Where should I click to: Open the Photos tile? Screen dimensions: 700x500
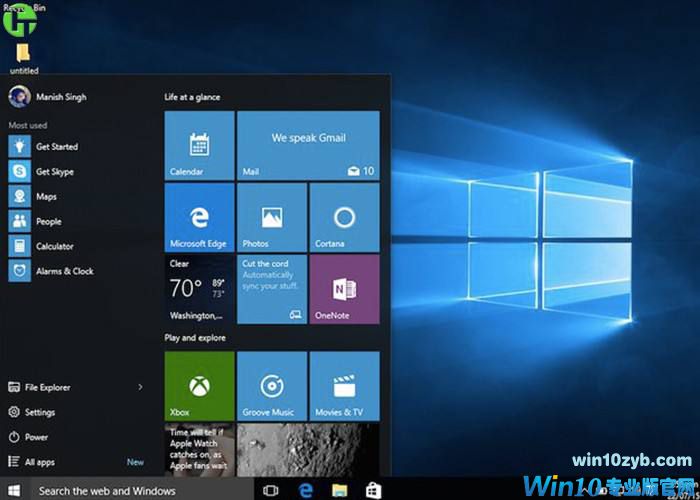(272, 217)
